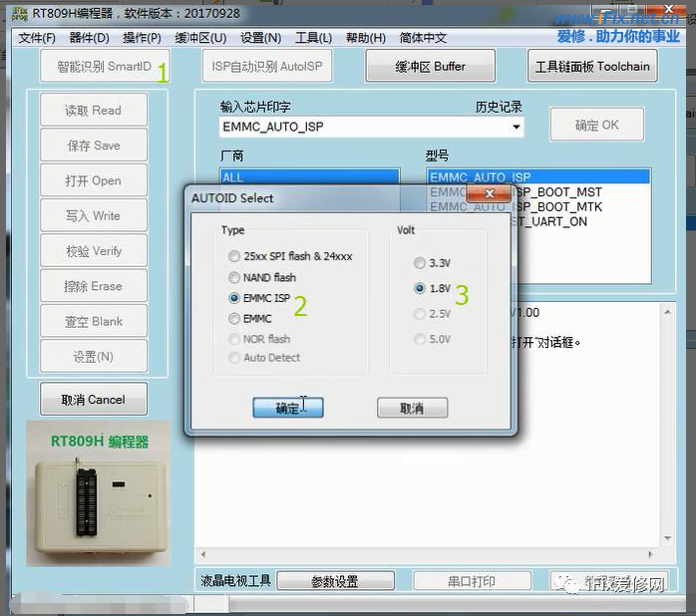Set voltage to 5.0V

click(420, 340)
